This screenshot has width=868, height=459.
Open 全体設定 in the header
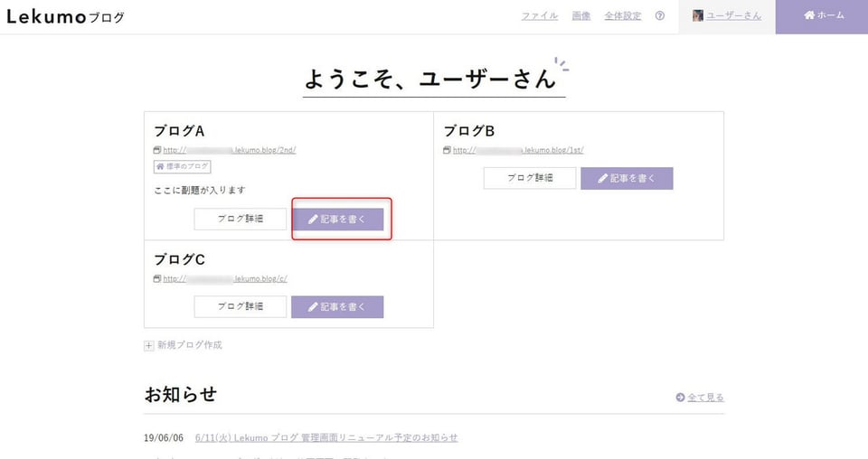point(623,16)
